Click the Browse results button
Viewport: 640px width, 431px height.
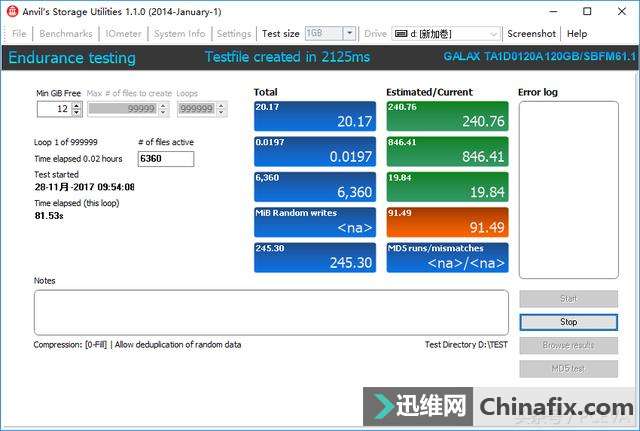568,345
